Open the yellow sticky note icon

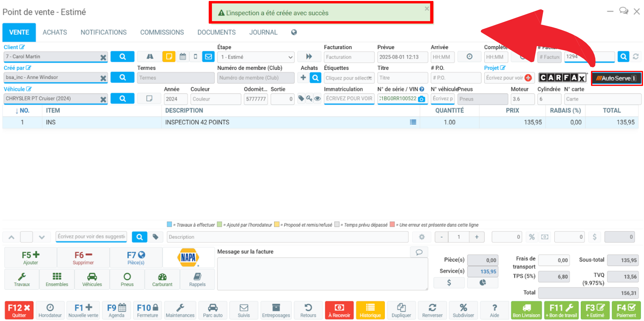click(x=169, y=57)
